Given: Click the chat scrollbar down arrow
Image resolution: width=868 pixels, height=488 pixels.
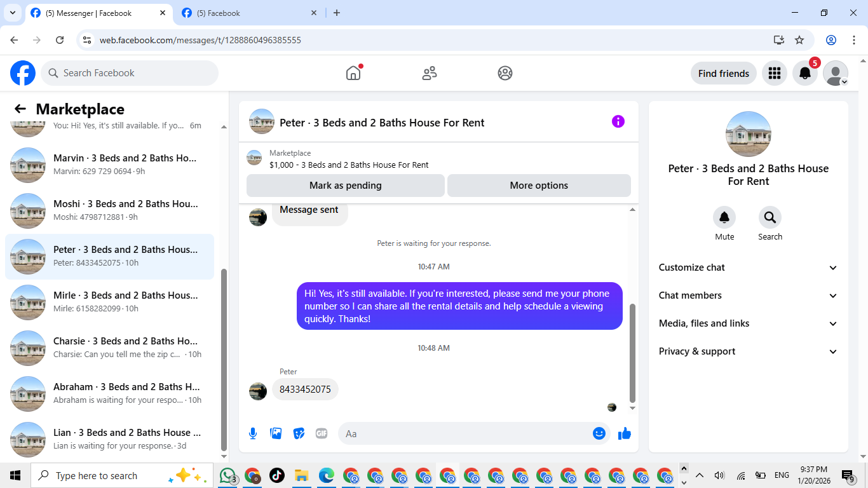Looking at the screenshot, I should click(x=632, y=409).
